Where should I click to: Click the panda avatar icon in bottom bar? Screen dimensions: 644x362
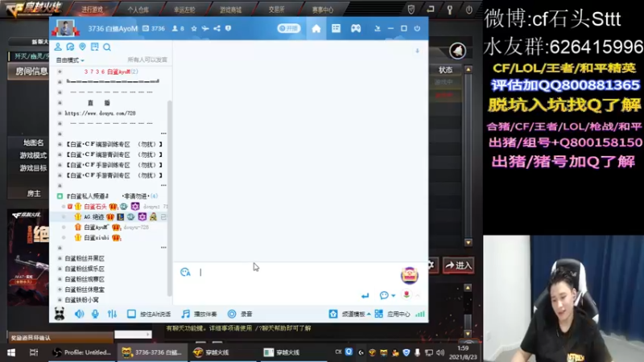tap(60, 314)
